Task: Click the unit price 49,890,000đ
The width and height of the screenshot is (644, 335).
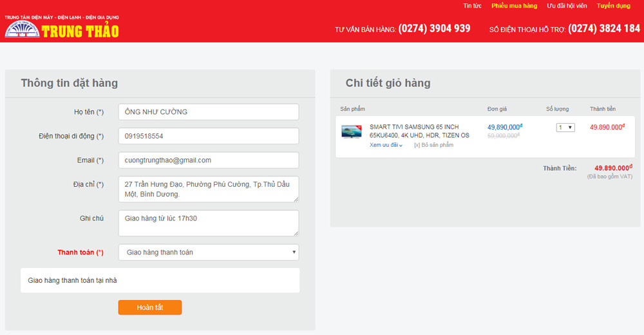Action: (505, 127)
